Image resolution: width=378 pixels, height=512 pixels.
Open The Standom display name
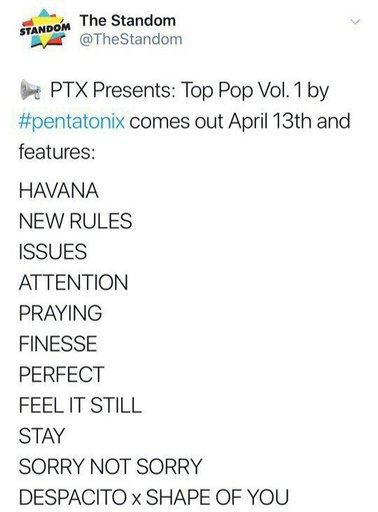click(127, 21)
